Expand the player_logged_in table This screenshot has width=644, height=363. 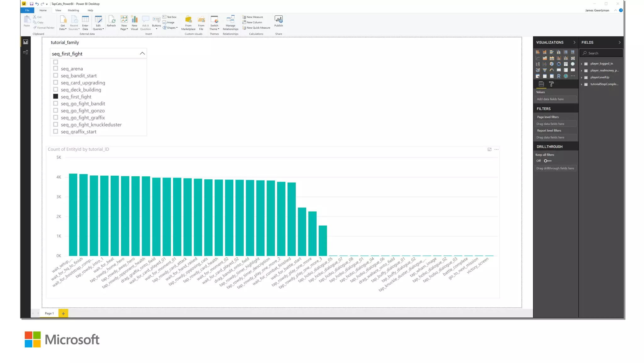click(581, 64)
